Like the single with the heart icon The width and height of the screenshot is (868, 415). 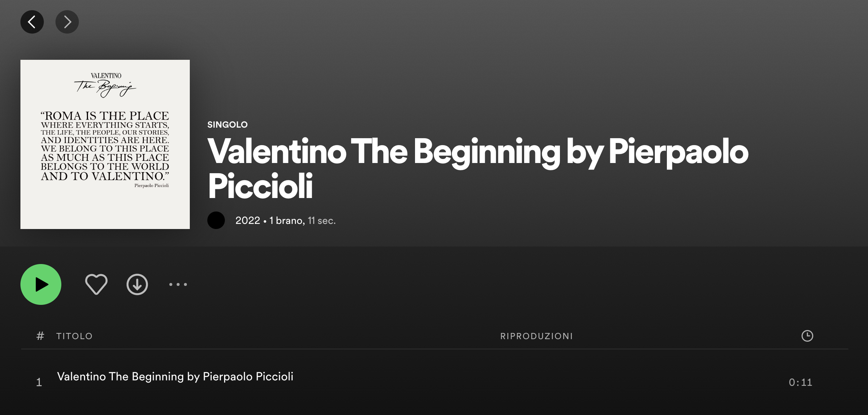(96, 284)
